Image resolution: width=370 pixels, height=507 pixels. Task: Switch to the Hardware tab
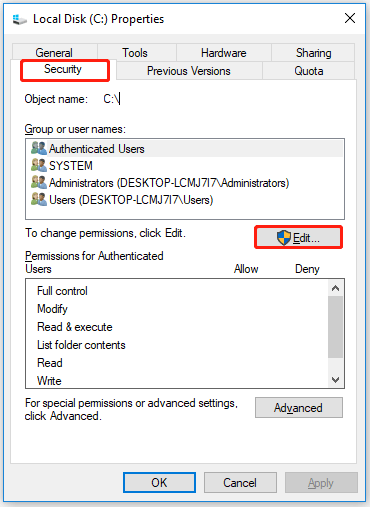pos(224,53)
